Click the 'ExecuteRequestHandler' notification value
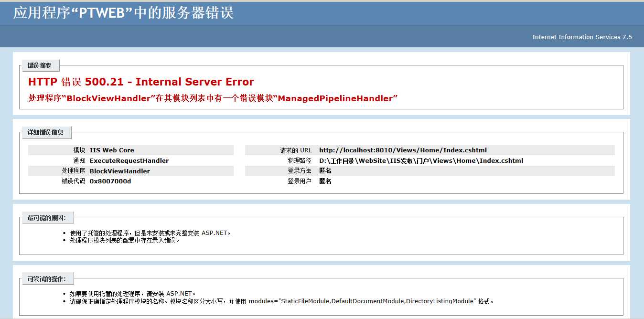The width and height of the screenshot is (644, 319). pos(129,160)
